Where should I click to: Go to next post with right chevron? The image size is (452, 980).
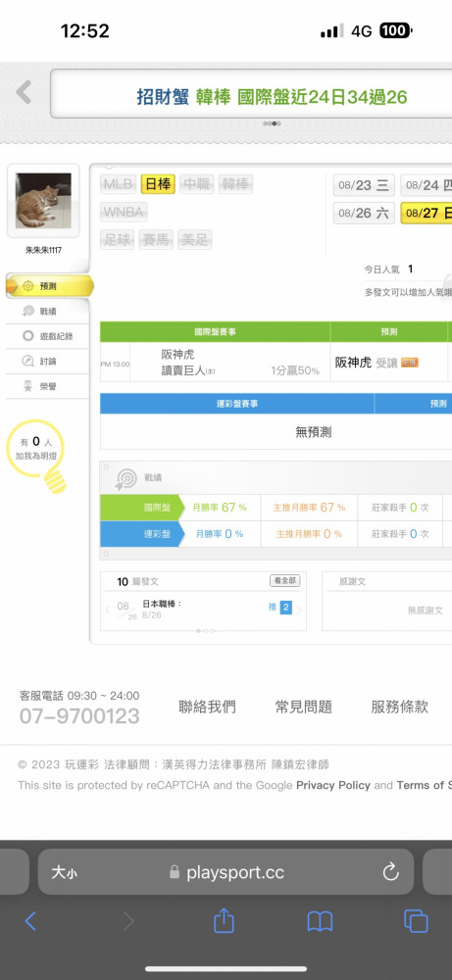[x=299, y=610]
